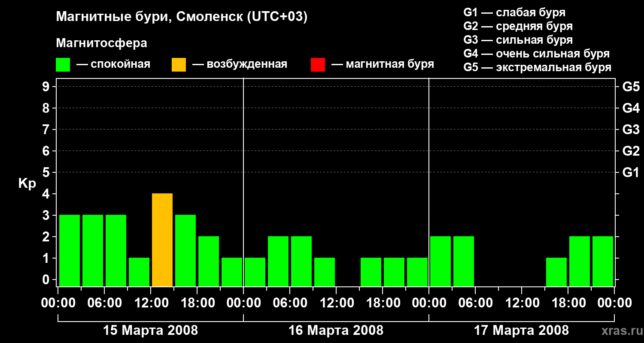Click the '— магнитная буря' legend label

tap(383, 64)
